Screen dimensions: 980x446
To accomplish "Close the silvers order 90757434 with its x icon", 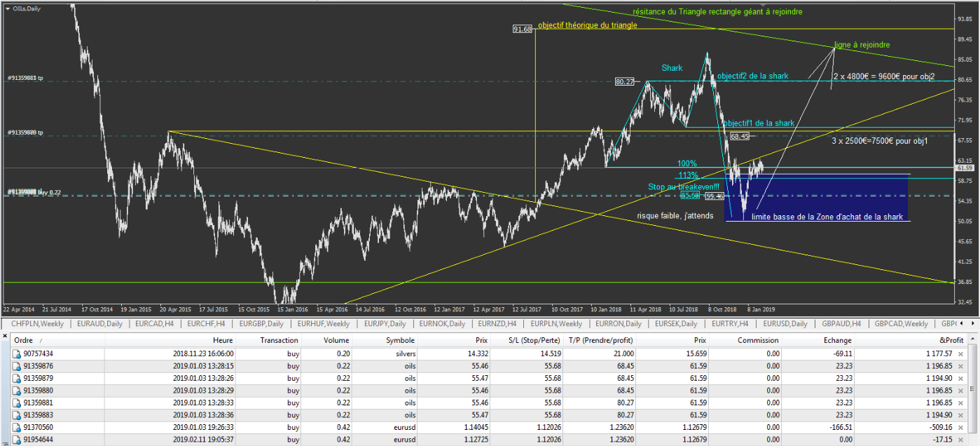I will click(960, 354).
